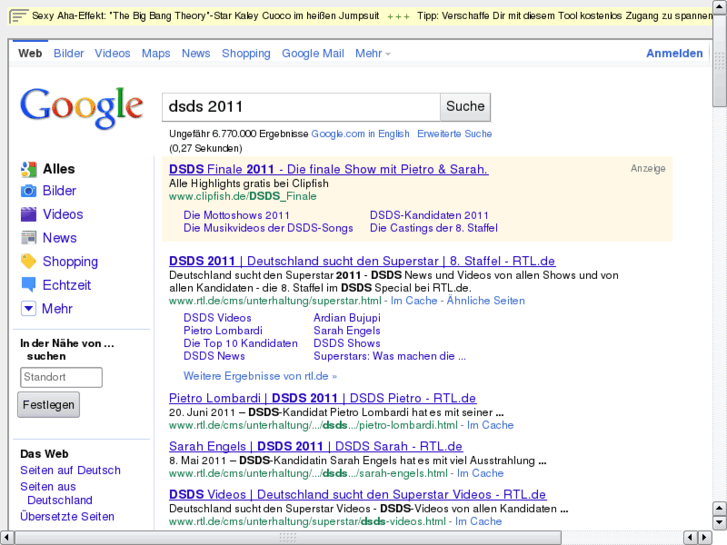Image resolution: width=727 pixels, height=545 pixels.
Task: Open the short Sarah Engels sitelink
Action: 347,331
